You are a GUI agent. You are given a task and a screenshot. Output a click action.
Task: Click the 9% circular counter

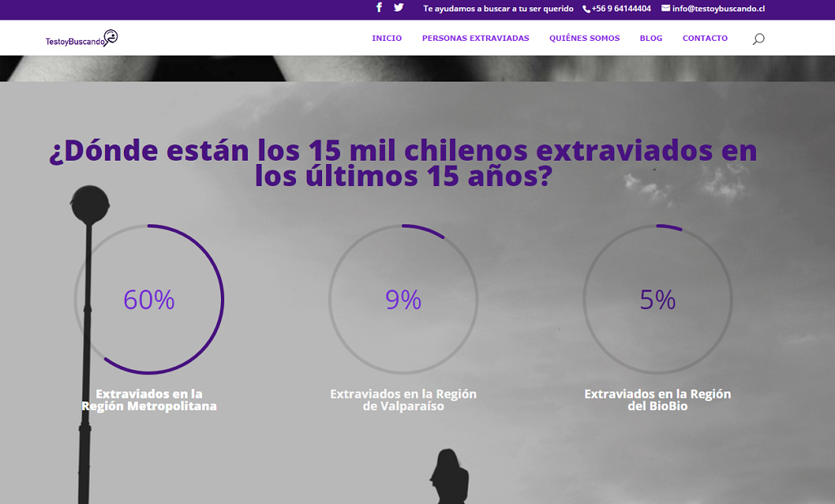click(x=403, y=299)
